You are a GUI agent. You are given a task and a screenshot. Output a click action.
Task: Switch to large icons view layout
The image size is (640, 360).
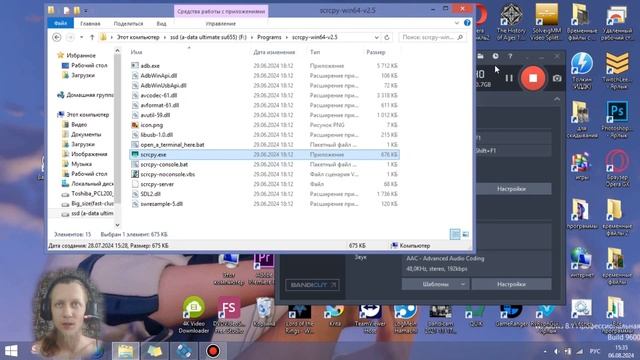465,234
